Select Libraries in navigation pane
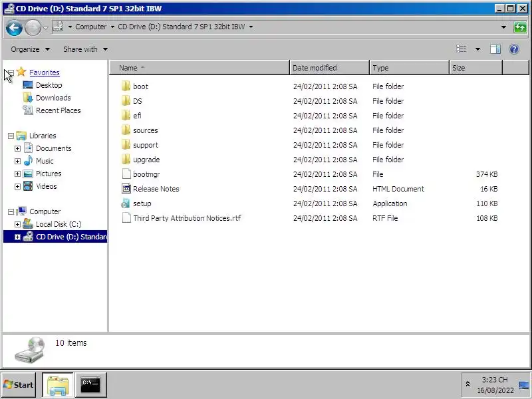The height and width of the screenshot is (399, 532). [x=43, y=136]
